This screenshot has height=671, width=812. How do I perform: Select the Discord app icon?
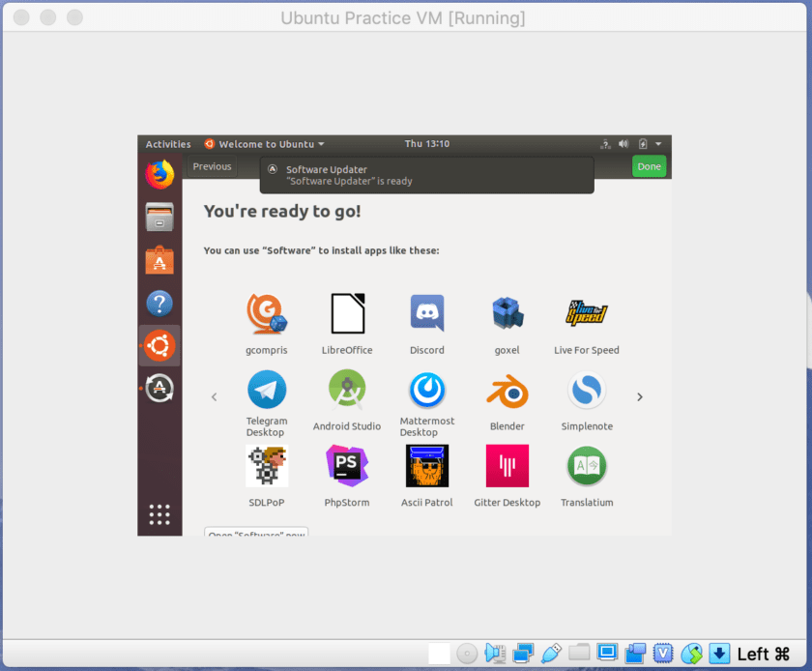(x=427, y=313)
